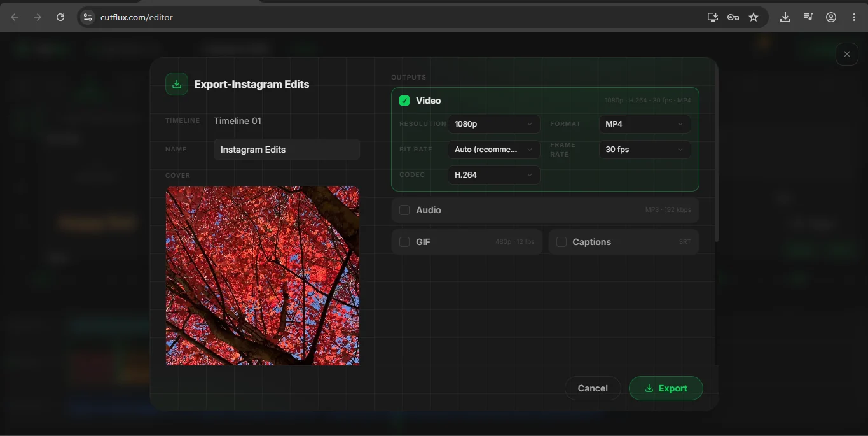
Task: Open the browser profile icon
Action: click(831, 17)
